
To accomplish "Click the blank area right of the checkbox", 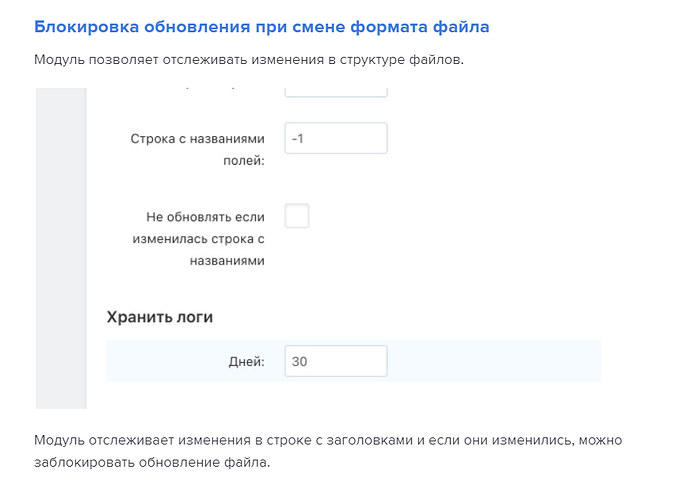I will [x=453, y=216].
